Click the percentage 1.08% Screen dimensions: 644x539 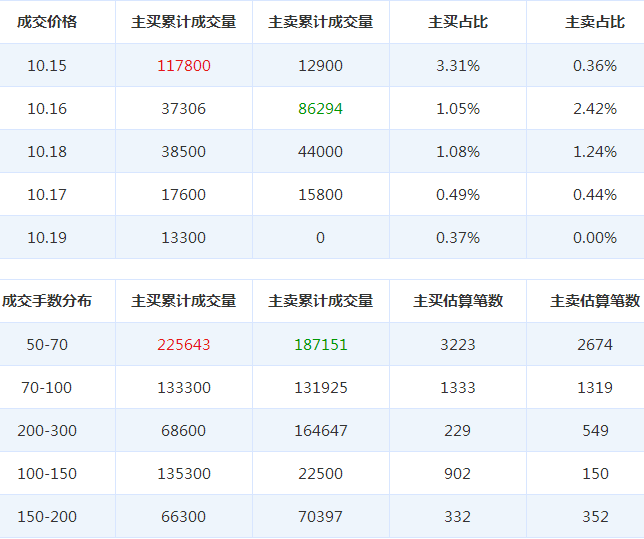point(458,152)
